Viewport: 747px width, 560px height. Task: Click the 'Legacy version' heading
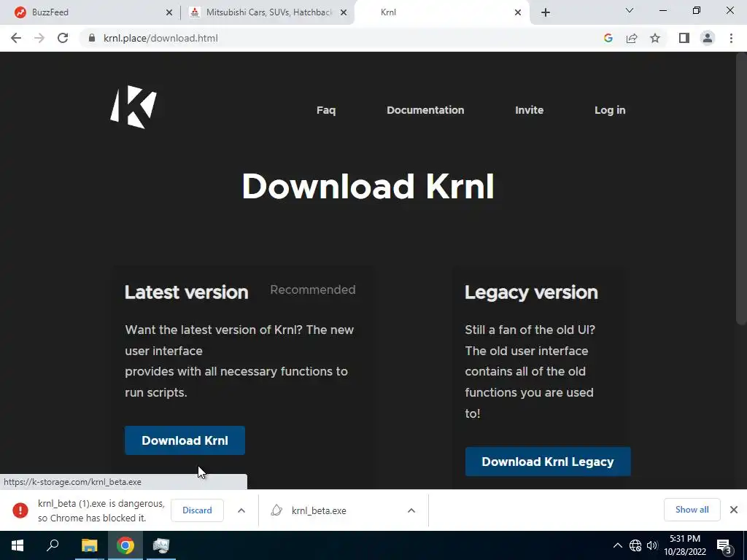coord(531,292)
